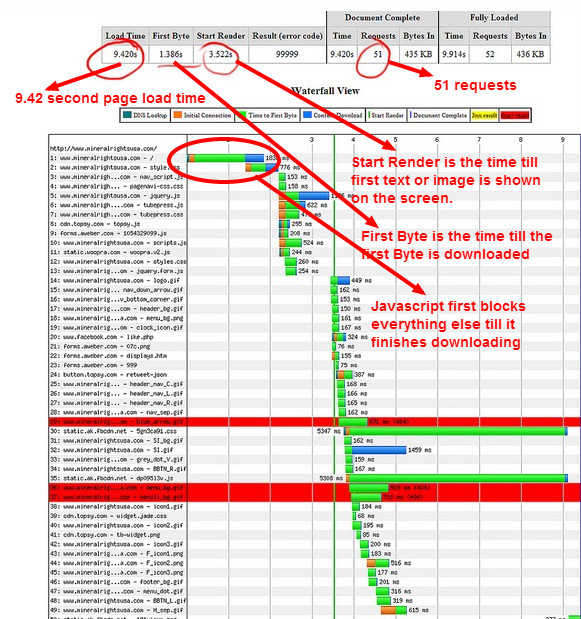This screenshot has width=581, height=619.
Task: Click the 1.386s First Byte value
Action: click(171, 54)
